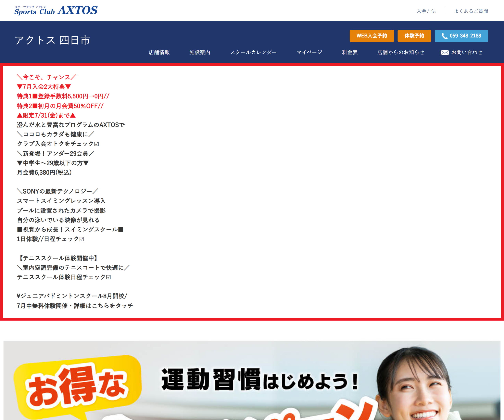Screen dimensions: 504x420
Task: Click the 月会費6,380円(税込) text
Action: tap(44, 172)
